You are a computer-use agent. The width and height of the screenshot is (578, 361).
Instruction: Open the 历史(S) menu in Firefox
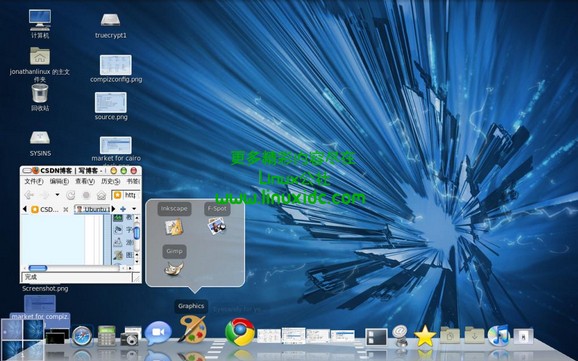[x=111, y=181]
